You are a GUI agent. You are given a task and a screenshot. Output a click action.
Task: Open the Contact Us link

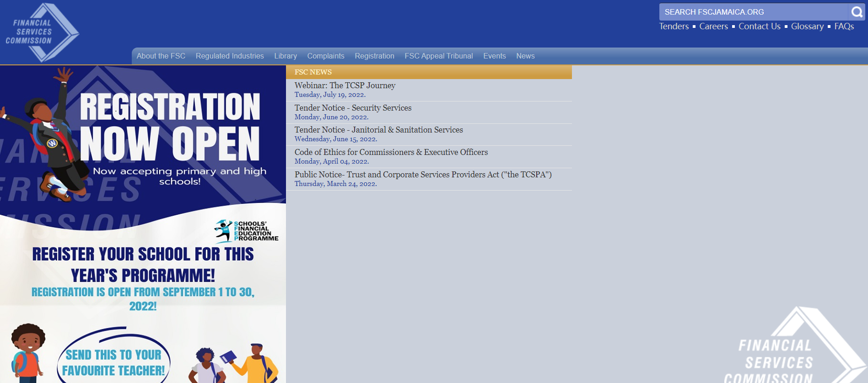pyautogui.click(x=760, y=27)
